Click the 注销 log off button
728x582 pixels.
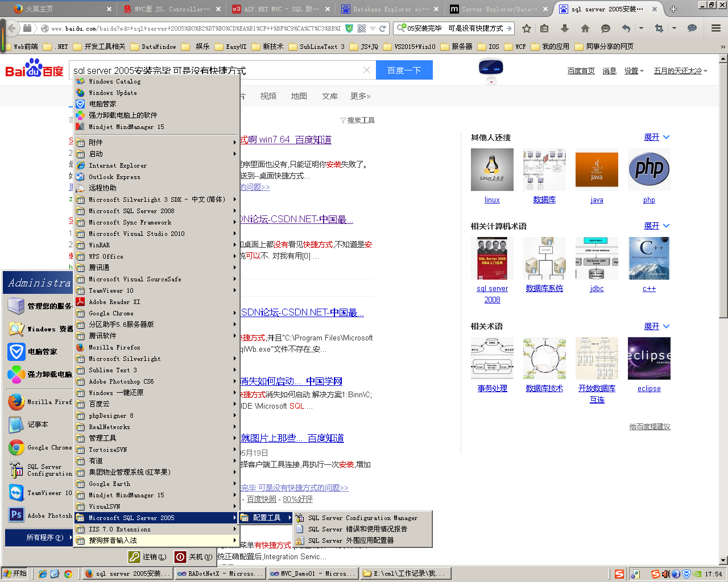pos(148,557)
